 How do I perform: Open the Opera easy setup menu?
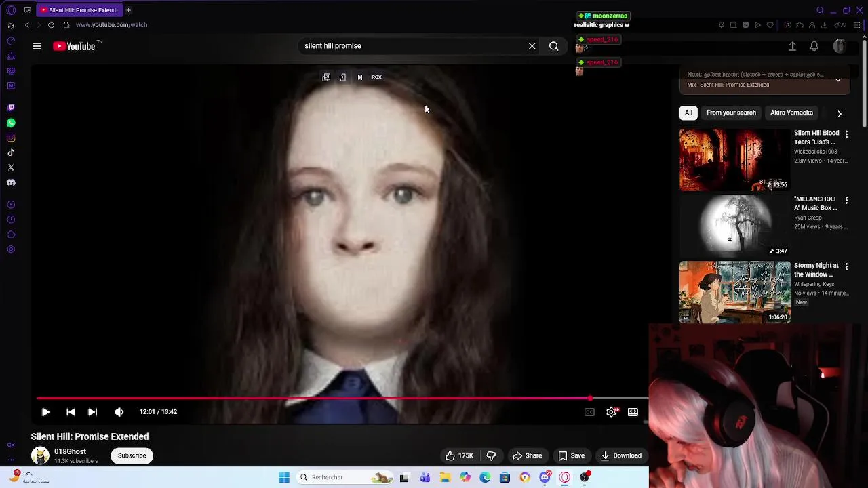click(x=856, y=25)
